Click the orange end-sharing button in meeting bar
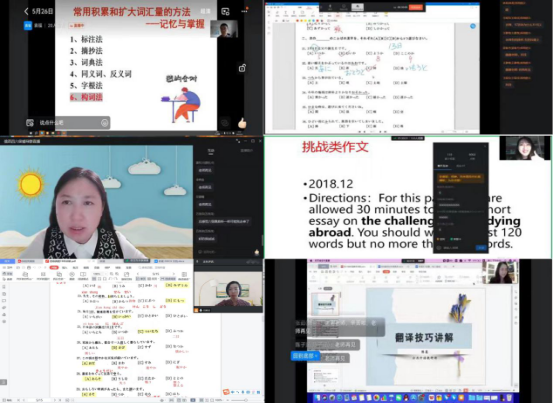 (416, 7)
